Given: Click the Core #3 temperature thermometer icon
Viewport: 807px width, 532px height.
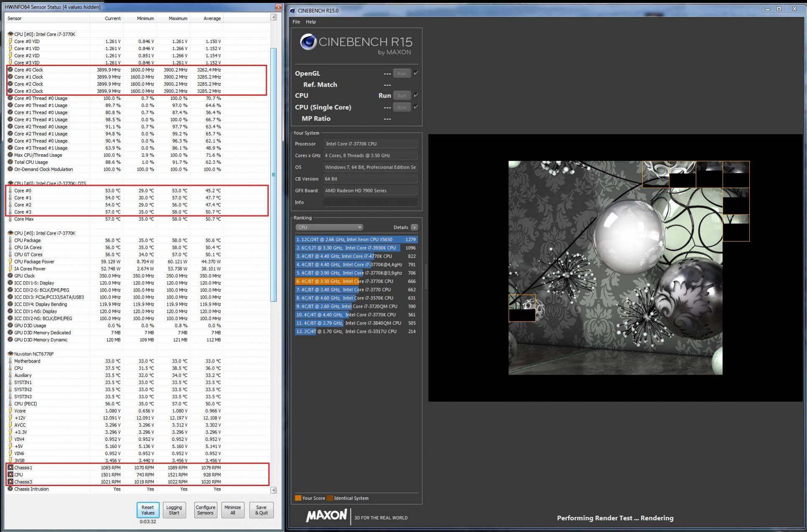Looking at the screenshot, I should pyautogui.click(x=10, y=212).
